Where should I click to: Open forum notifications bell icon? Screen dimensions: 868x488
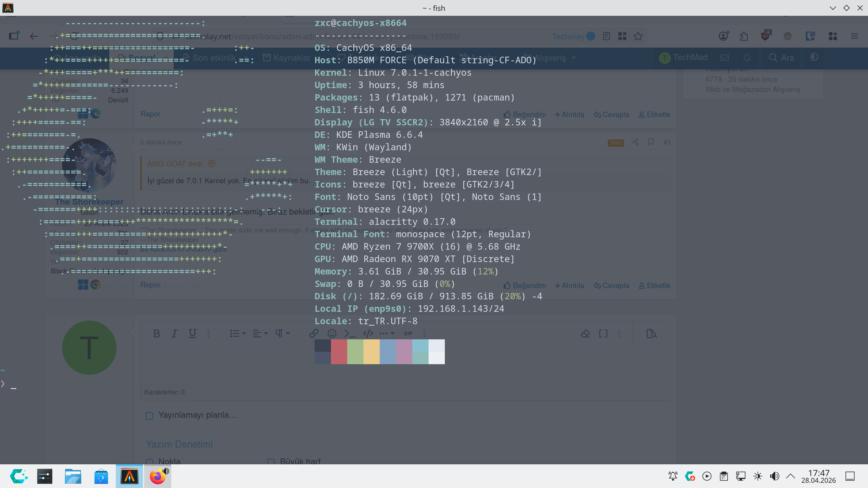tap(747, 58)
